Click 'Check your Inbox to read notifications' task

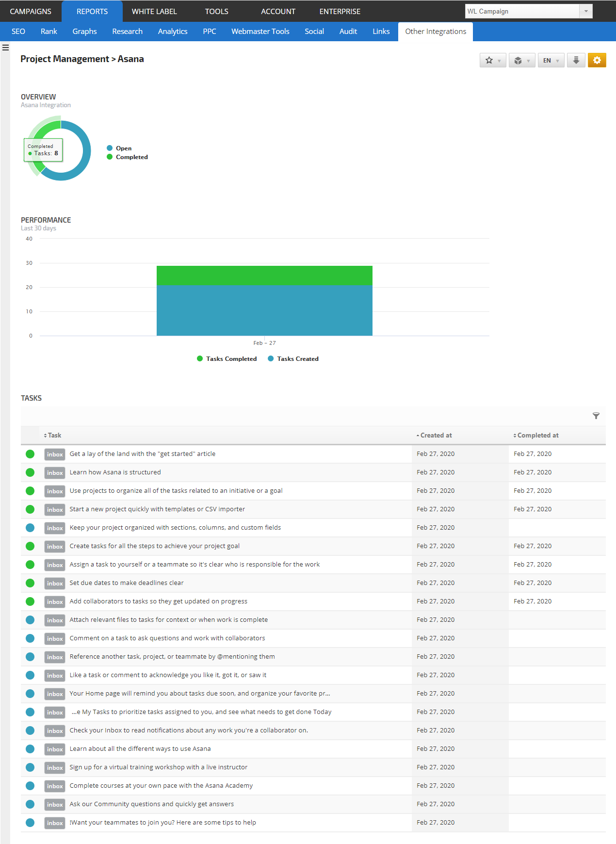coord(189,730)
